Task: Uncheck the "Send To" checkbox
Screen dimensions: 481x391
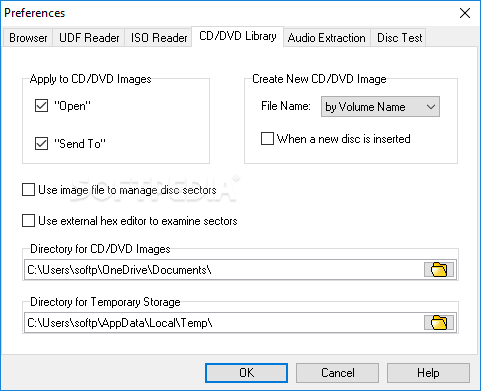Action: (41, 144)
